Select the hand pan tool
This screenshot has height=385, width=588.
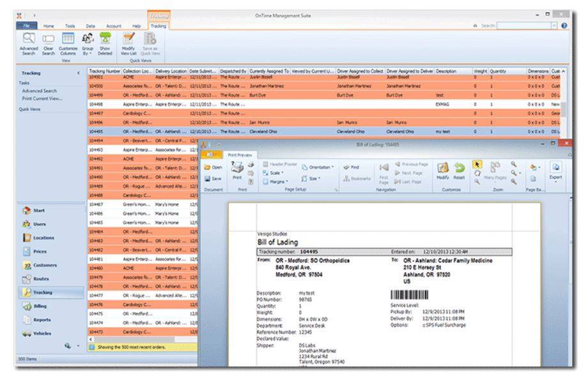click(477, 173)
